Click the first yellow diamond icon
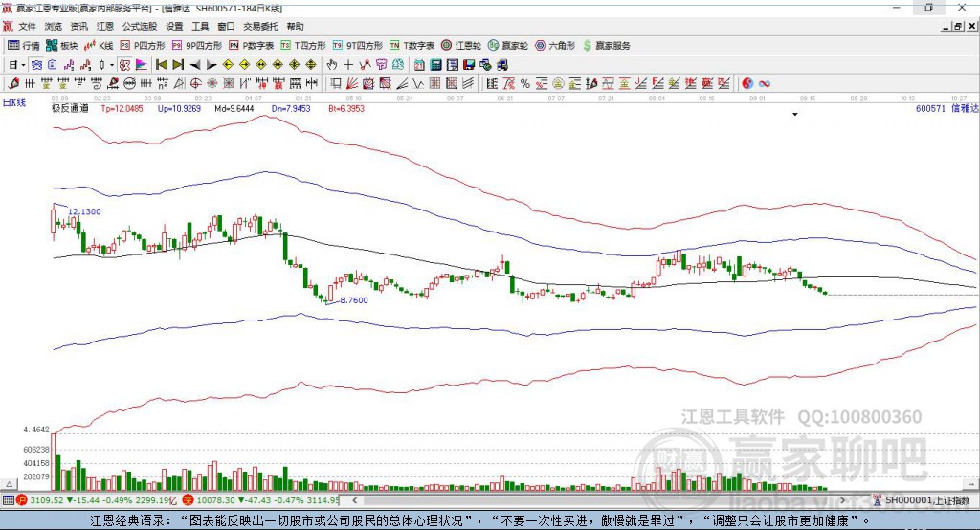980x530 pixels. pos(228,65)
